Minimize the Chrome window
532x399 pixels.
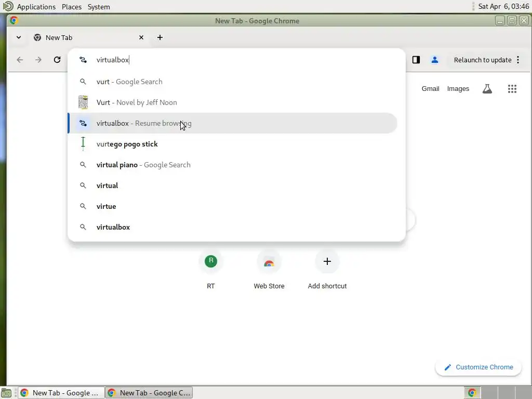click(x=500, y=21)
